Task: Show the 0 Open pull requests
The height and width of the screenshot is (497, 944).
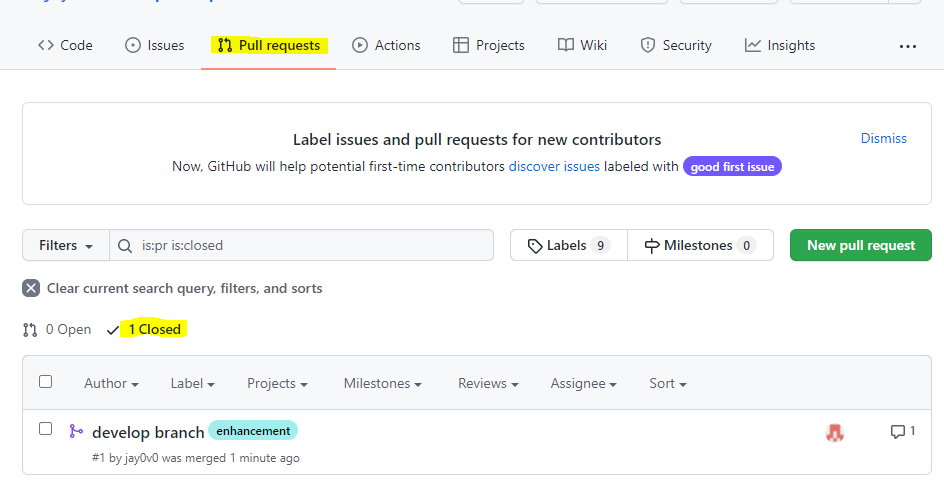Action: 58,329
